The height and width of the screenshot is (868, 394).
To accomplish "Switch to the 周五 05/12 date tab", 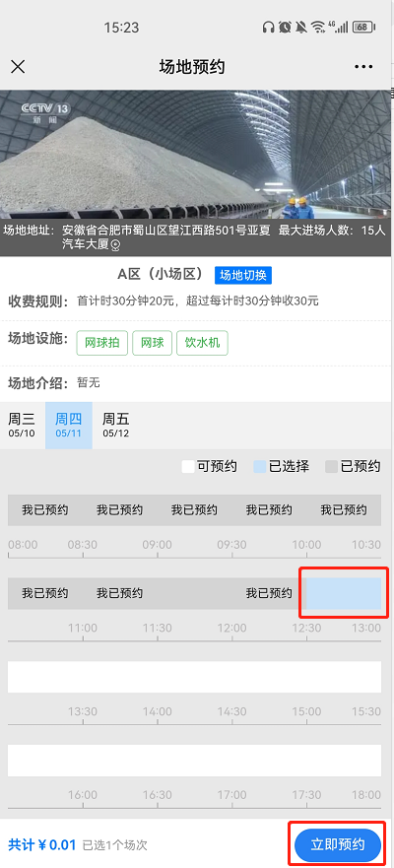I will pos(115,426).
